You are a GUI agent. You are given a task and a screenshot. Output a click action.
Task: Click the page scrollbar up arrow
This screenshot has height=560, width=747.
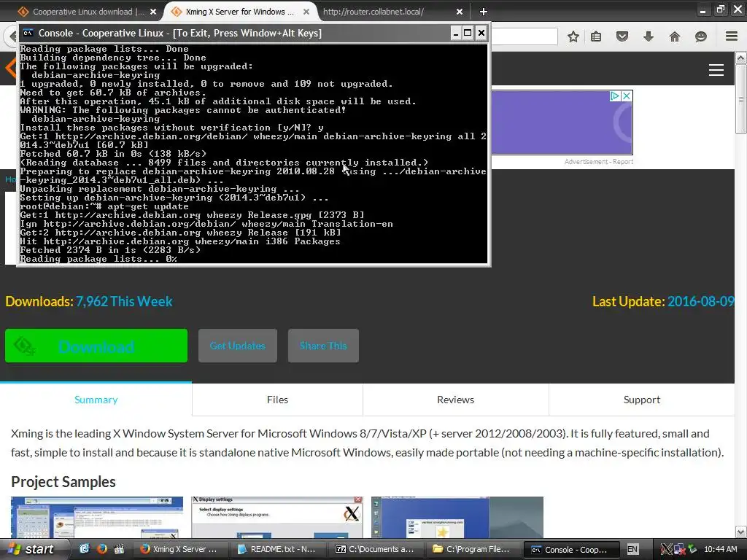[741, 58]
